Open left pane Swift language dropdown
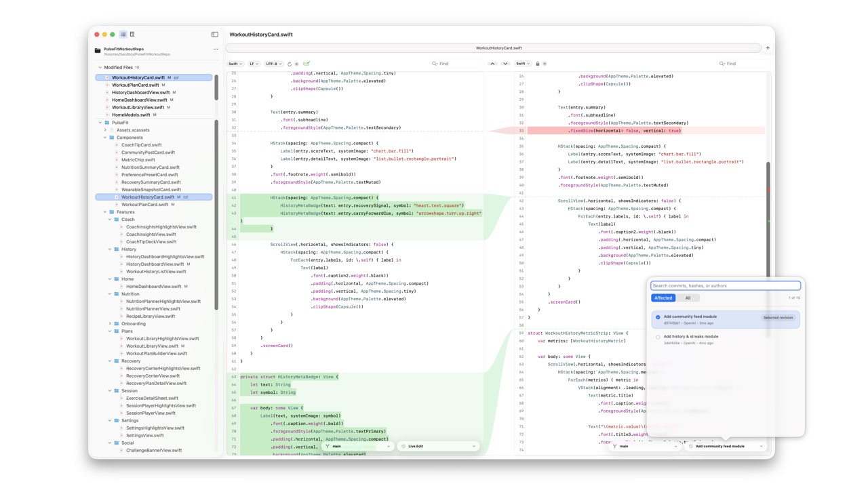The height and width of the screenshot is (488, 868). point(235,64)
